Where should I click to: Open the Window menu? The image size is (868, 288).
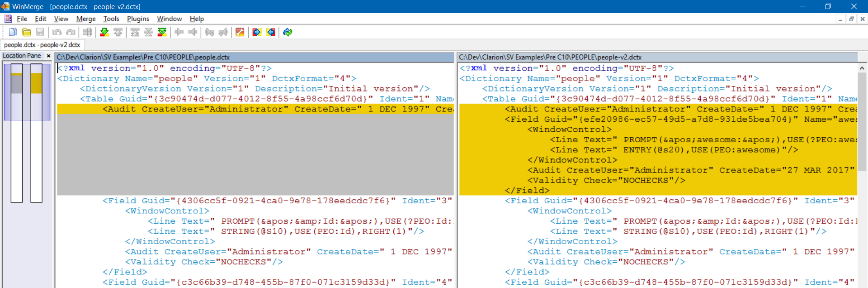coord(170,19)
